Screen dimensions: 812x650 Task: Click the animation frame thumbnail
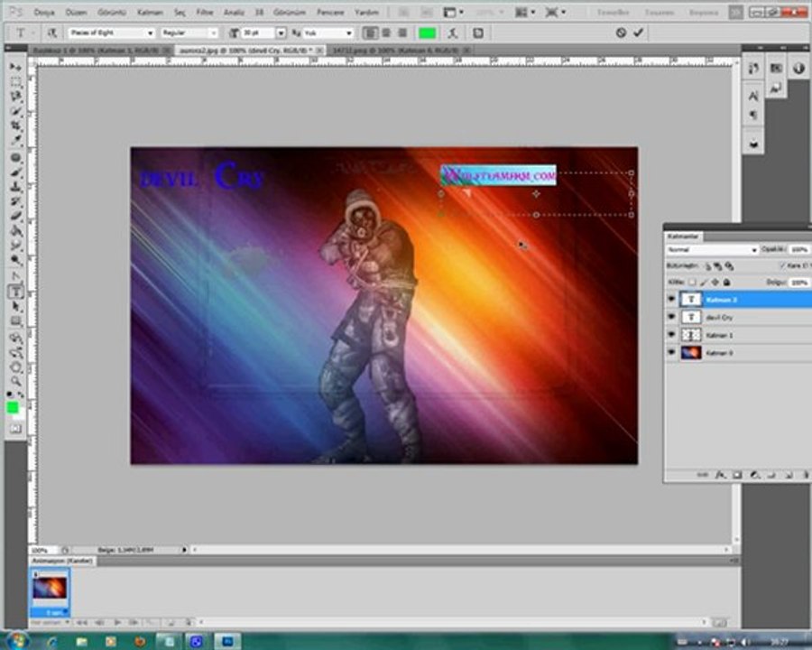[50, 589]
